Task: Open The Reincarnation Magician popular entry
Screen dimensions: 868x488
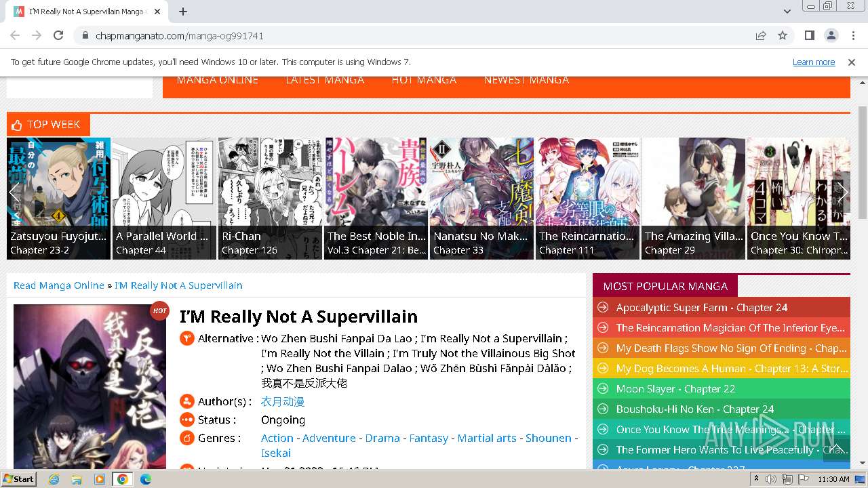Action: [x=731, y=327]
